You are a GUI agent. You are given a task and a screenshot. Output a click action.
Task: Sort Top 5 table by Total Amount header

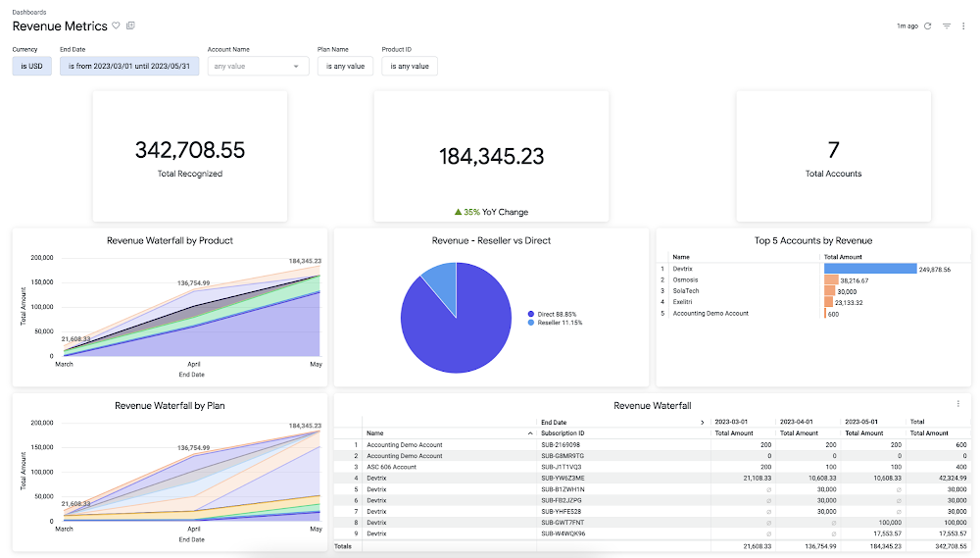[x=843, y=257]
